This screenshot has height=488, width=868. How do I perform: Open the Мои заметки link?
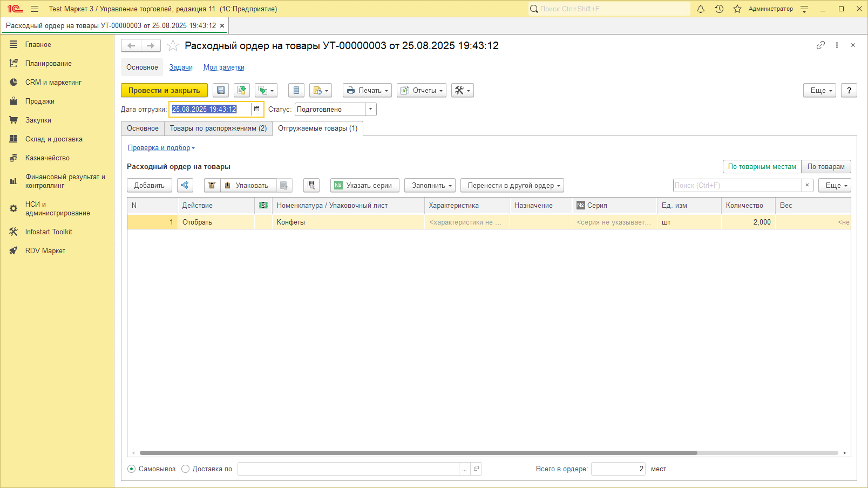click(224, 67)
